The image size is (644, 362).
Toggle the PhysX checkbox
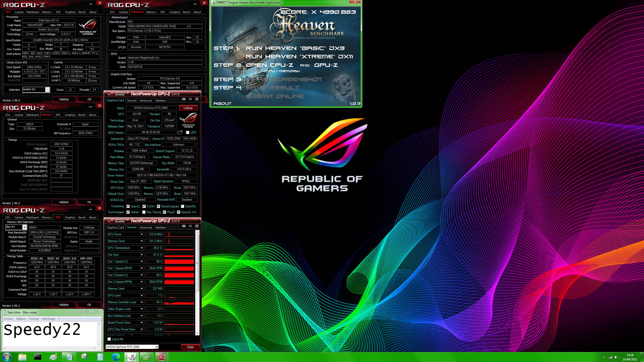tap(165, 212)
